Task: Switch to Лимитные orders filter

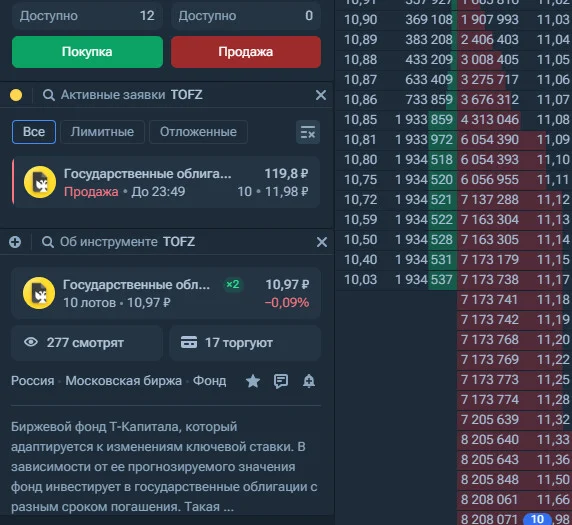Action: tap(102, 132)
